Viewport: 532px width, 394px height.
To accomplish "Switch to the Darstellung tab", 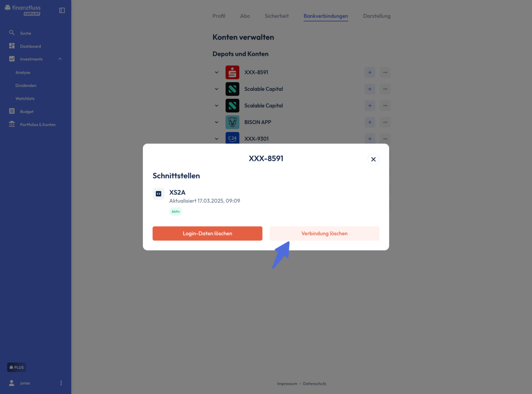I will (x=376, y=16).
